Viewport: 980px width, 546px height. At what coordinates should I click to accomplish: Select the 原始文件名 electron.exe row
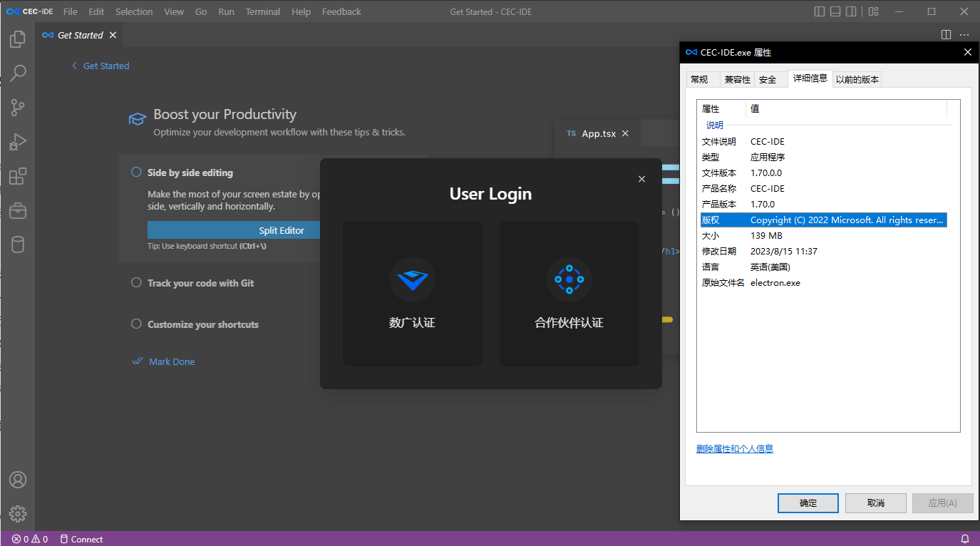pos(823,282)
